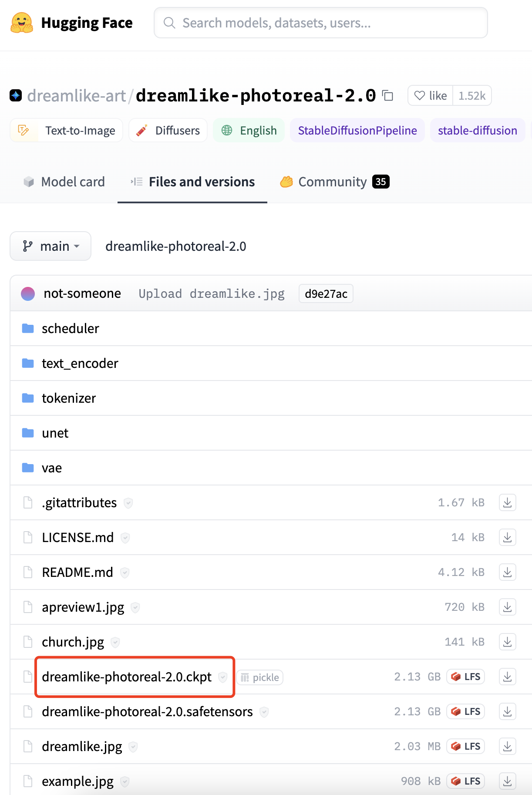Download dreamlike.jpg

(507, 746)
